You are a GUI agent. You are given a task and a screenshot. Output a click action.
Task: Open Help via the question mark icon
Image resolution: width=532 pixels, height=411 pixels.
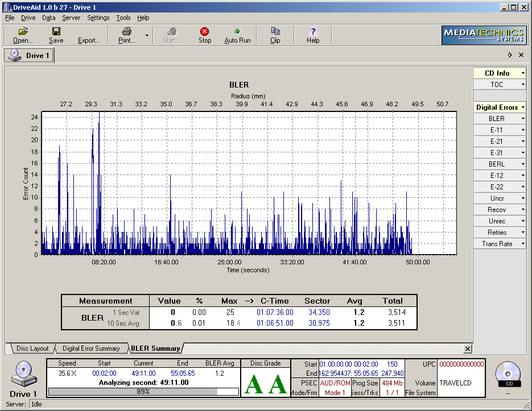pyautogui.click(x=312, y=32)
